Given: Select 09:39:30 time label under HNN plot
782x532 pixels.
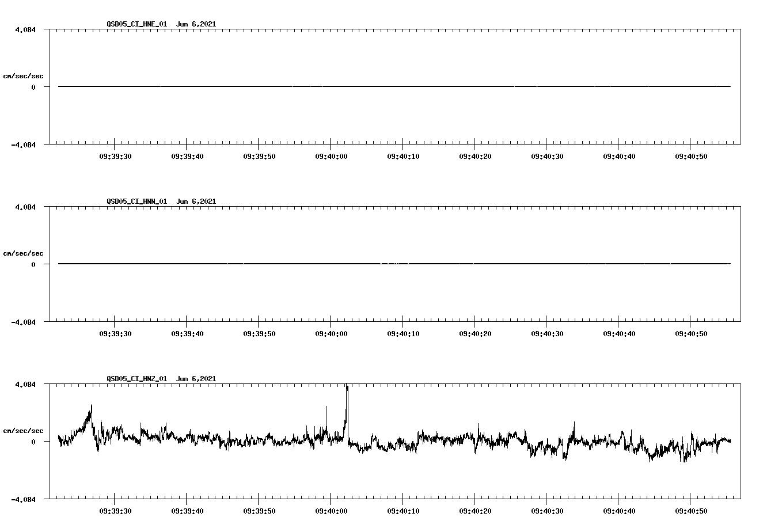Looking at the screenshot, I should coord(115,334).
